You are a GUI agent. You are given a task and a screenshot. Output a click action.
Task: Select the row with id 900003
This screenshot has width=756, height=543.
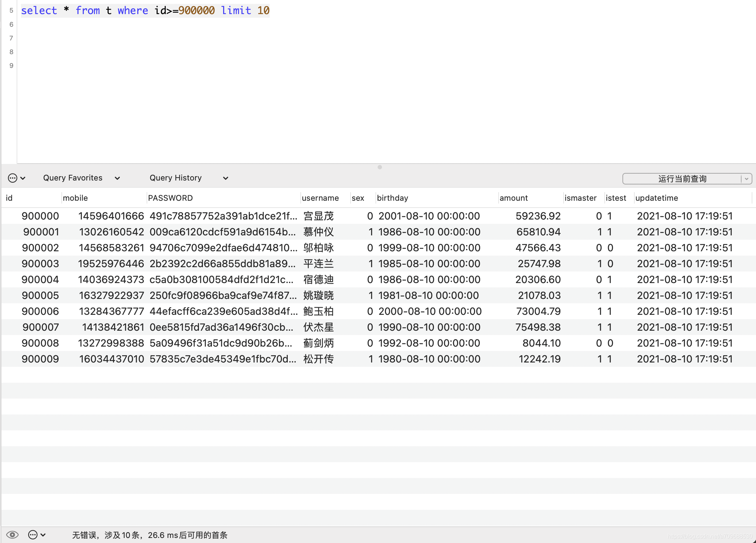pyautogui.click(x=40, y=264)
